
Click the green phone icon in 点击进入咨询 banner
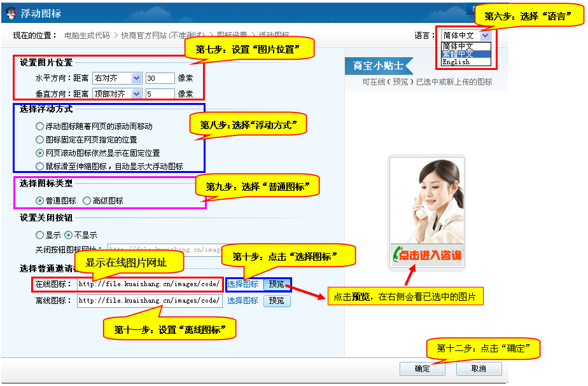[399, 255]
